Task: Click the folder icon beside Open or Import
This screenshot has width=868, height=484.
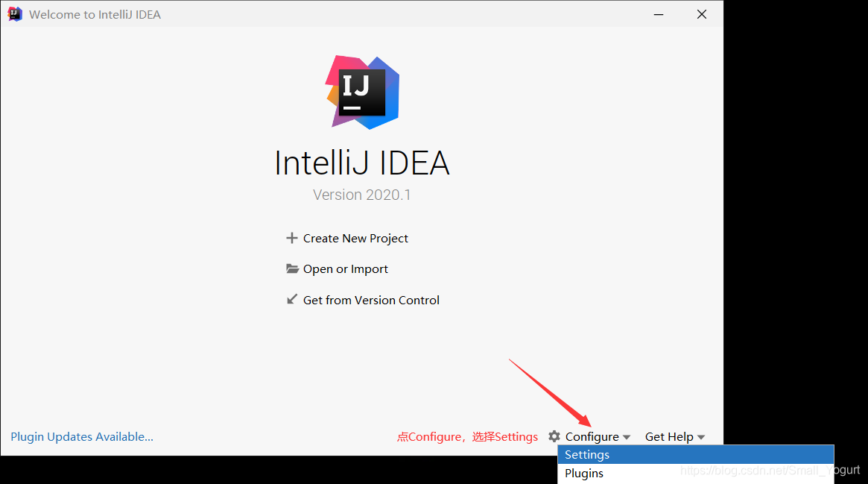Action: click(x=292, y=268)
